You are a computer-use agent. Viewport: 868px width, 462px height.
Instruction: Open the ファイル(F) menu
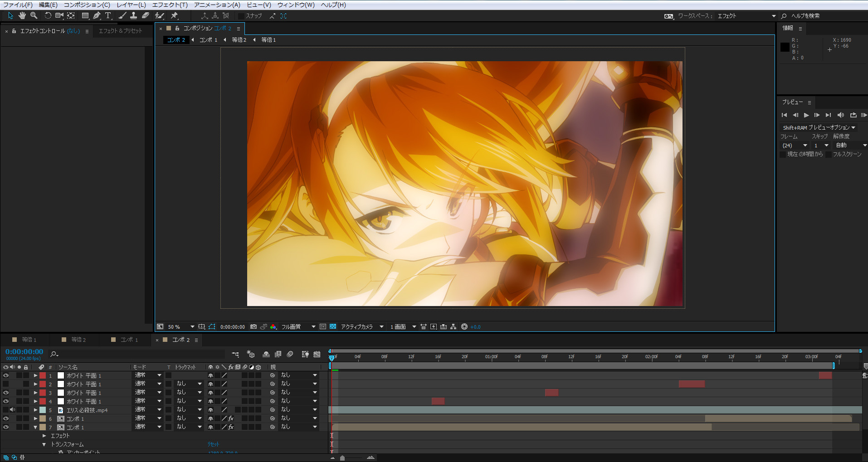[18, 5]
